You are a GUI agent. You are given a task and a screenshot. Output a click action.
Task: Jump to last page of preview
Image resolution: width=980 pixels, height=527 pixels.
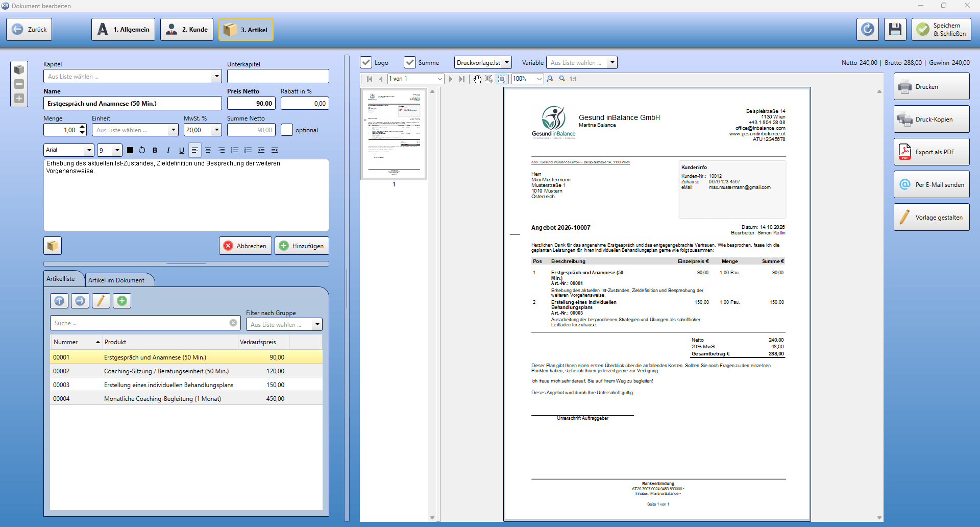[462, 79]
